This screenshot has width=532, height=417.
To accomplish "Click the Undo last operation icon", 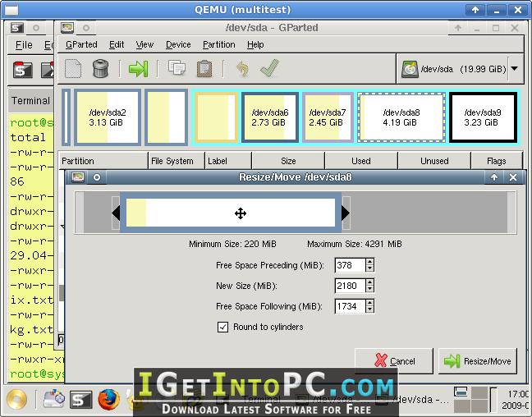I will tap(242, 69).
